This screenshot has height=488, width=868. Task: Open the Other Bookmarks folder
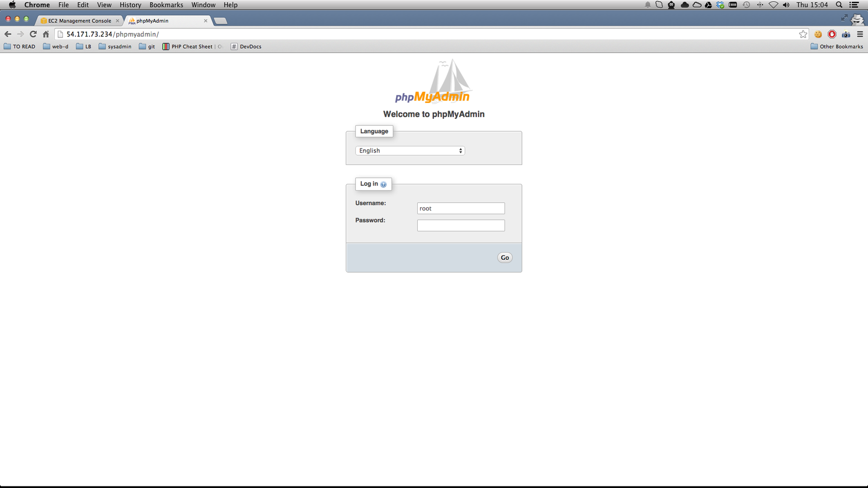837,47
